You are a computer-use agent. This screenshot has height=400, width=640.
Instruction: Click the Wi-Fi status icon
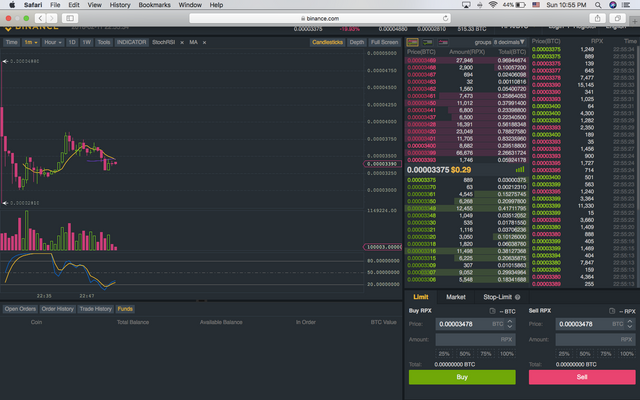pyautogui.click(x=493, y=5)
